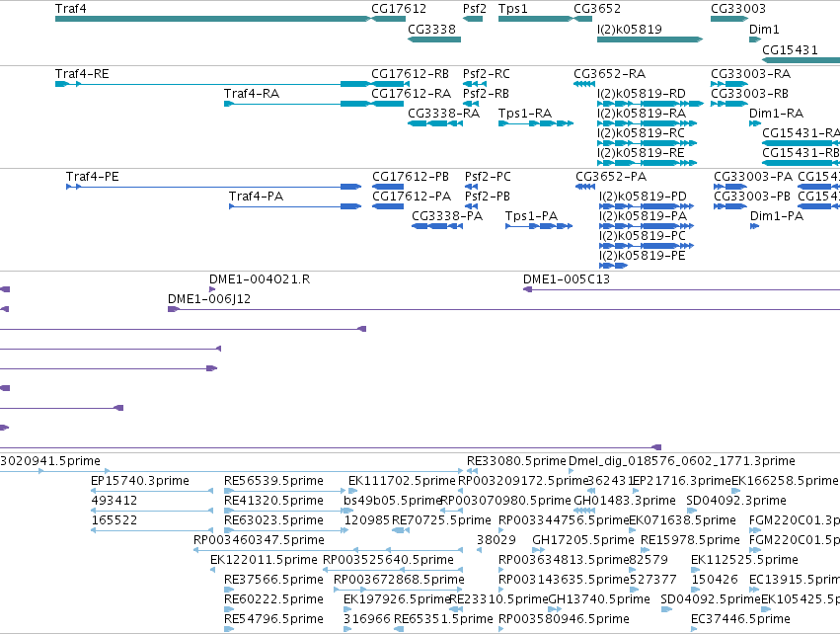Select the Psf2-PC protein feature

[471, 187]
